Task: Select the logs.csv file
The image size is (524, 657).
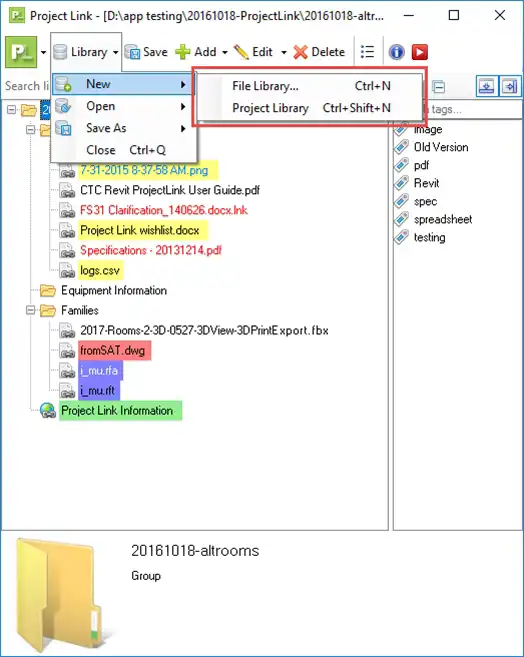Action: point(101,270)
